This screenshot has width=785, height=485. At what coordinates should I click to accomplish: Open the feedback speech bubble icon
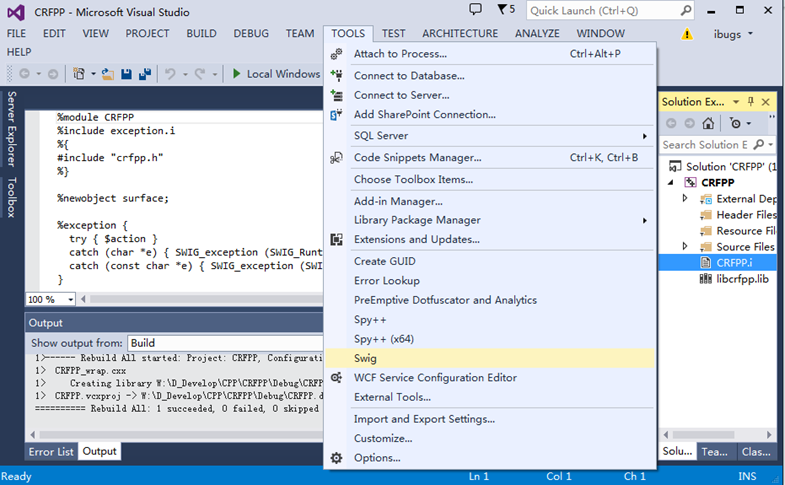click(475, 9)
